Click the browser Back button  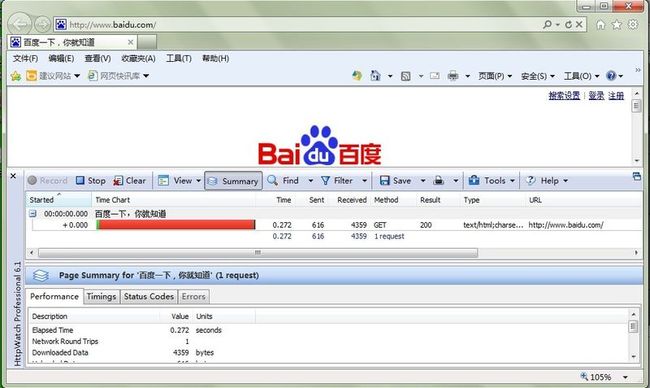click(19, 24)
